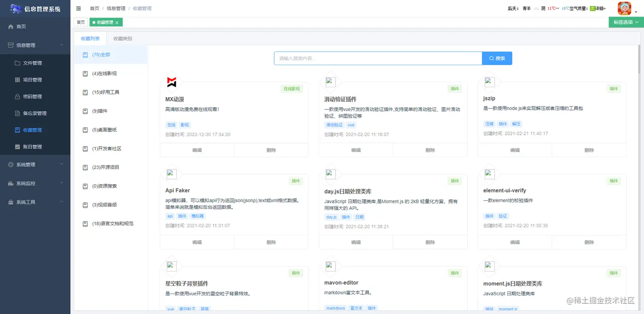This screenshot has height=314, width=644.
Task: Click the icon beside (23)开源项目
Action: 85,167
